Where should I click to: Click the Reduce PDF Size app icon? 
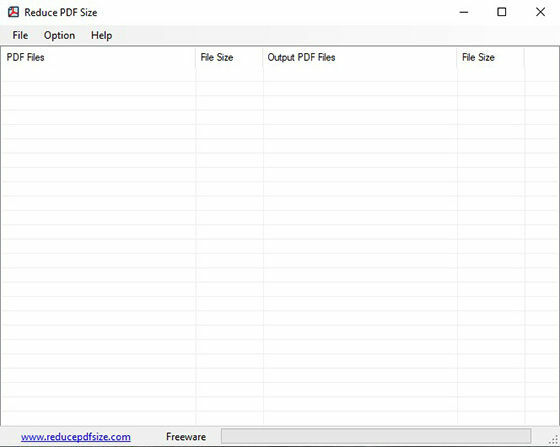coord(14,12)
